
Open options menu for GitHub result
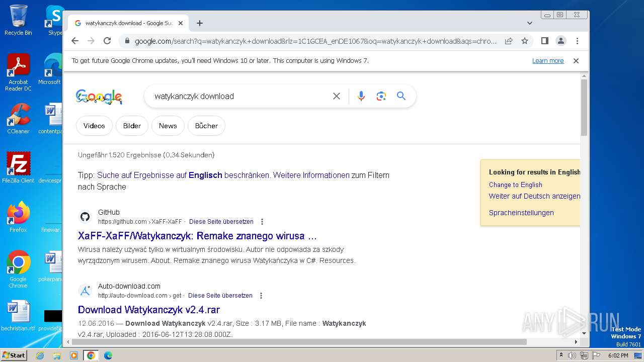[x=262, y=222]
